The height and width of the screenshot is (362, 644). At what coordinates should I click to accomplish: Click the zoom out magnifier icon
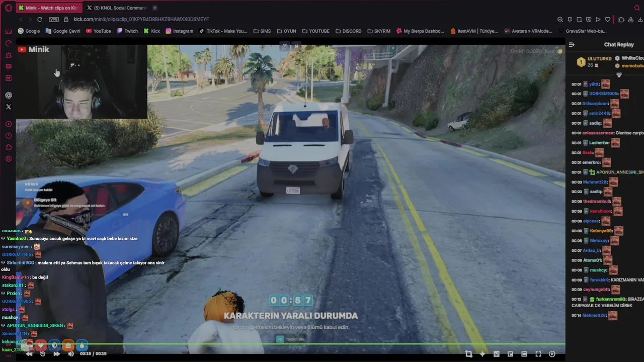560,20
